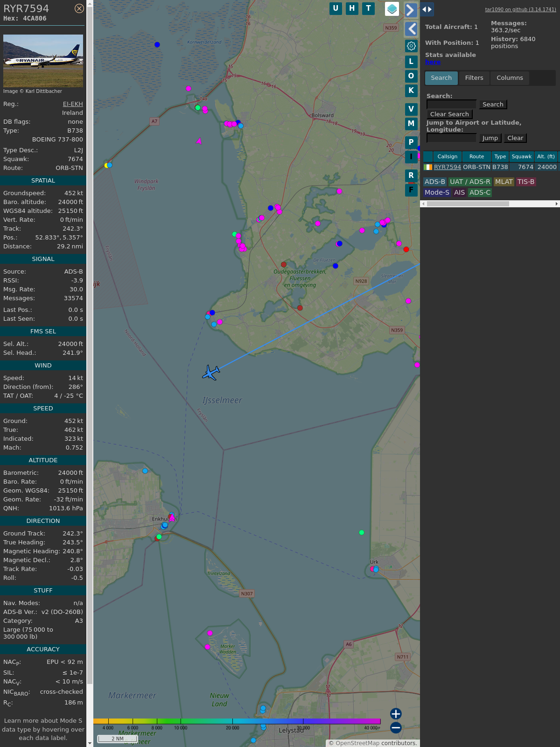Open the map layer switcher icon
560x747 pixels.
(392, 9)
